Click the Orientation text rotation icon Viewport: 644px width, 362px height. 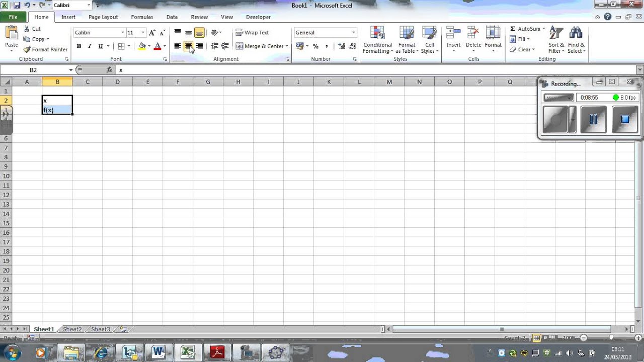click(x=215, y=33)
